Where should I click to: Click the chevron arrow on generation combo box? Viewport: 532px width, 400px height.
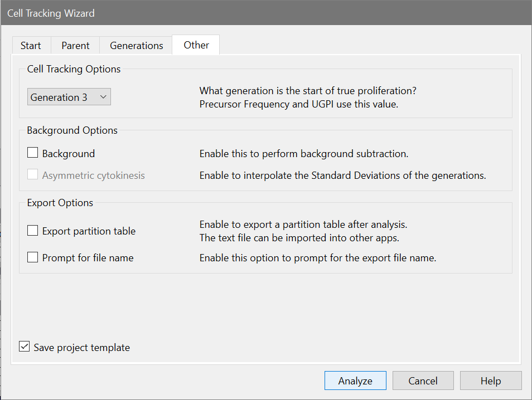pos(103,97)
